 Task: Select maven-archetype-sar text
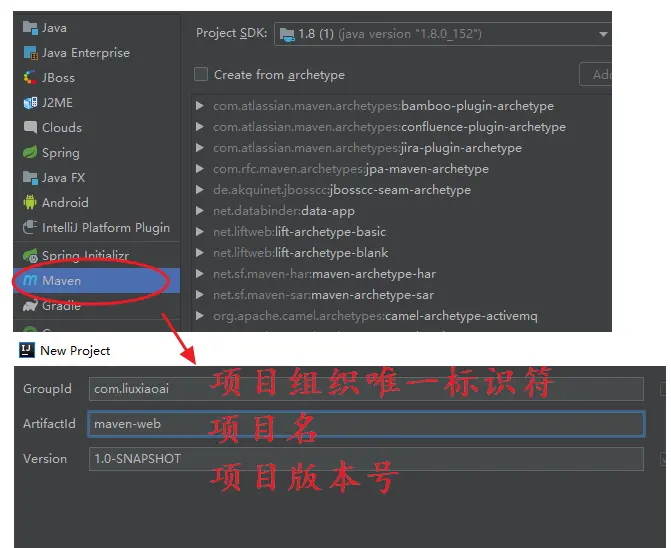pyautogui.click(x=372, y=295)
